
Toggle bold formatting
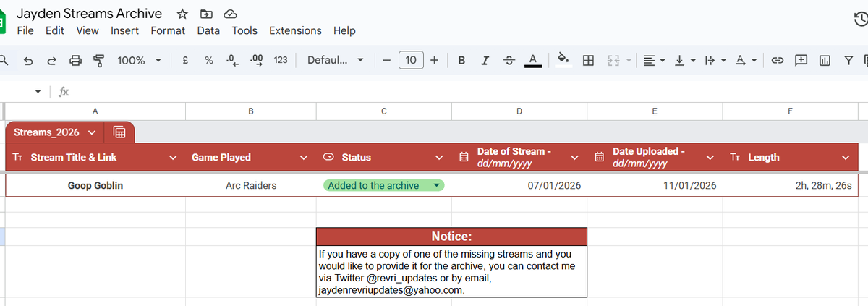coord(461,61)
